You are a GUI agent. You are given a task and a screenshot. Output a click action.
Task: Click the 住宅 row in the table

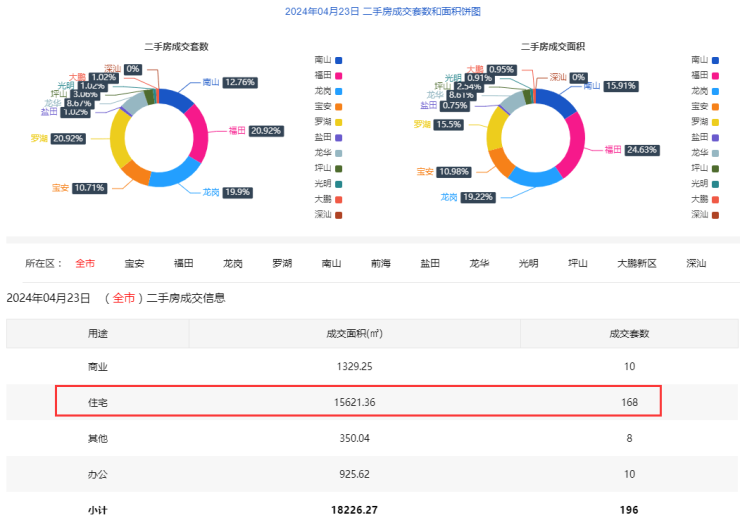point(357,401)
